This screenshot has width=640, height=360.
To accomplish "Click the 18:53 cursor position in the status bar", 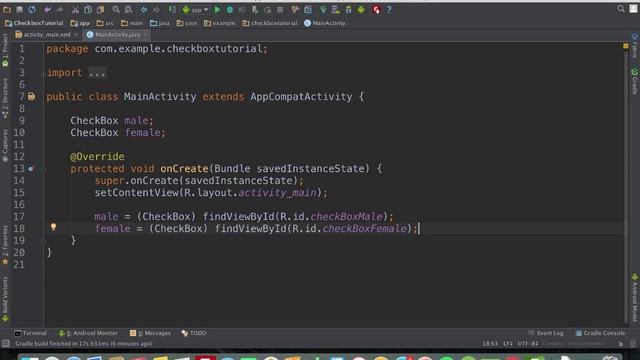I will point(490,344).
